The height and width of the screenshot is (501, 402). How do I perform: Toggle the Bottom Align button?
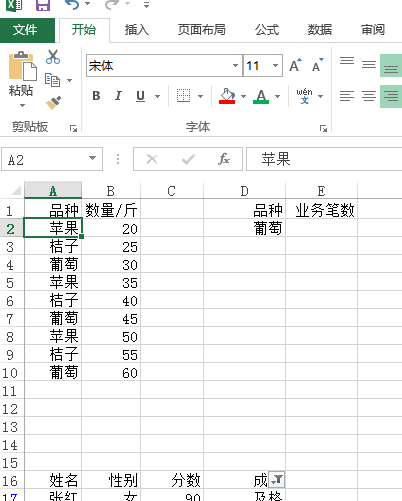[x=391, y=66]
